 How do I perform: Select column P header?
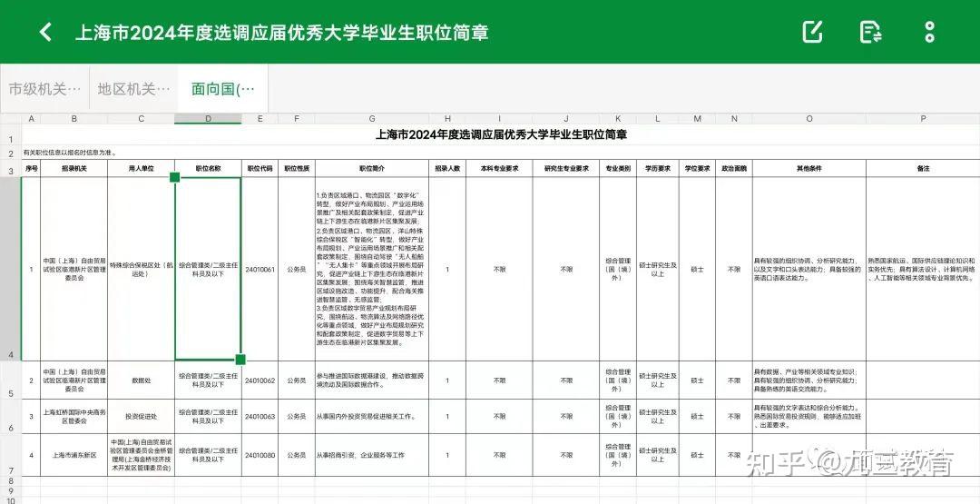[923, 119]
